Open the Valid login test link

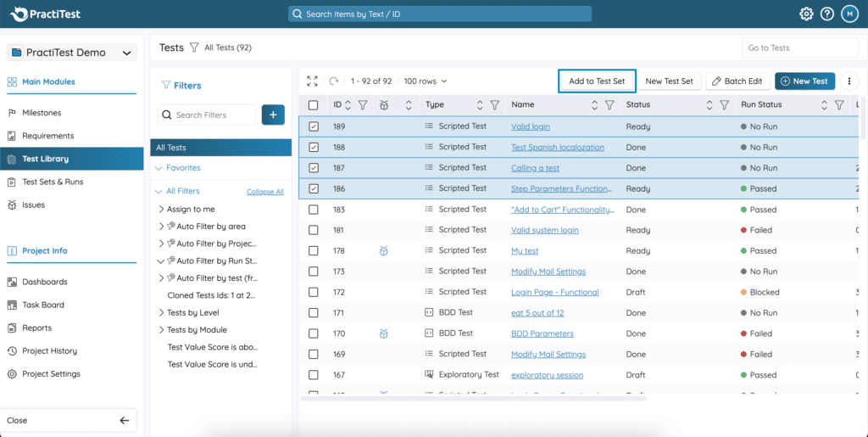[x=530, y=126]
